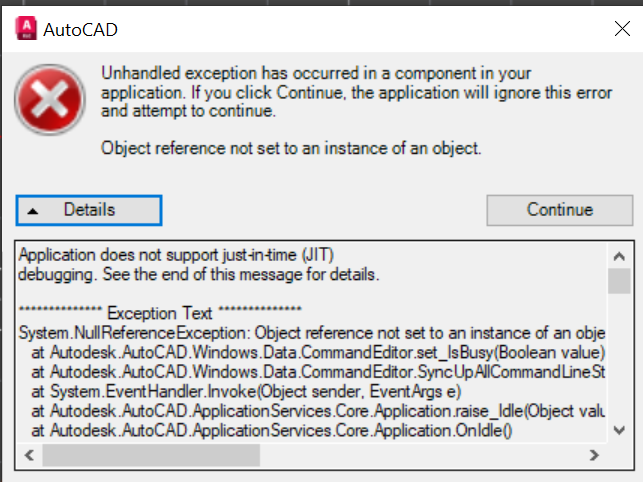Click the vertical scrollbar down arrow
The image size is (643, 482).
click(x=619, y=430)
